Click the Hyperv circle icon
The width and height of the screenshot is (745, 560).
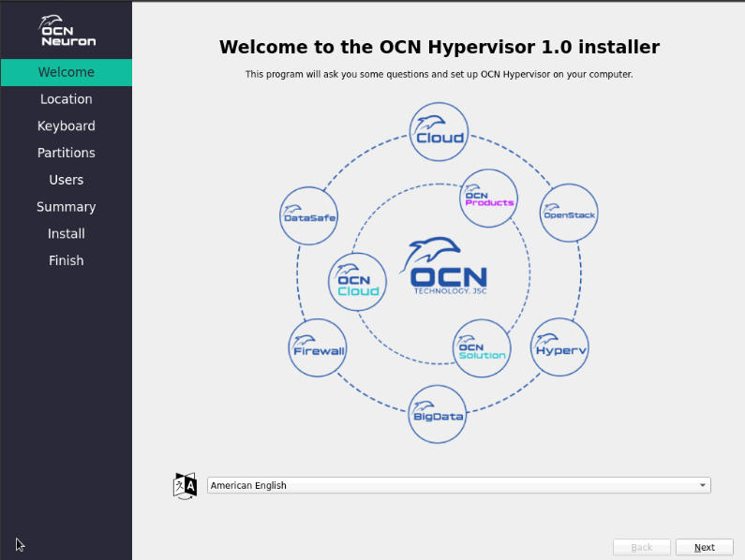pos(559,347)
